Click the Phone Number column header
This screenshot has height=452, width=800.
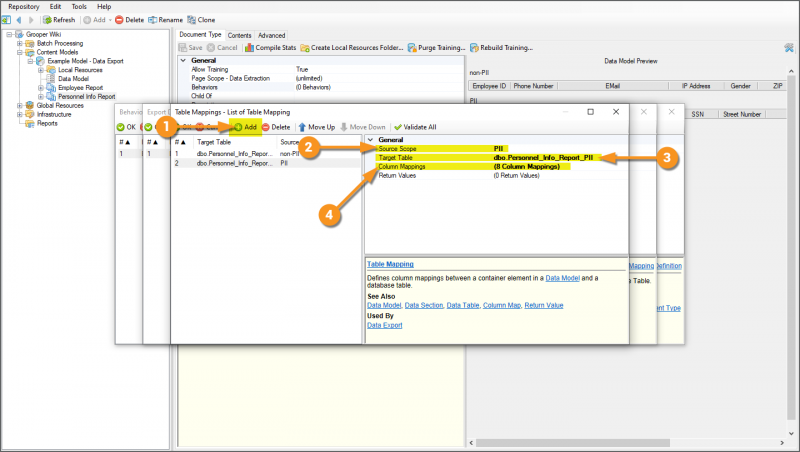(x=533, y=86)
